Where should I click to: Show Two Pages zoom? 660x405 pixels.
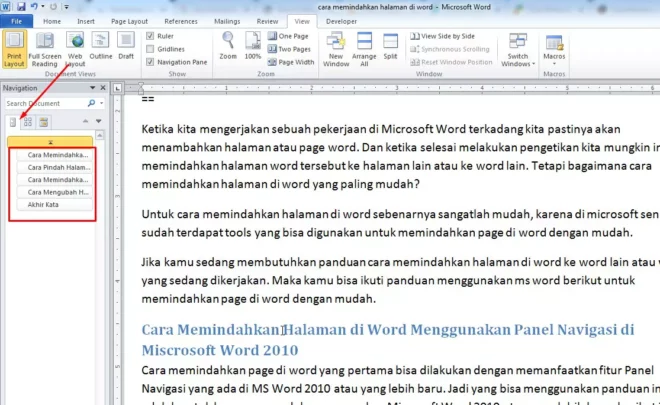[x=289, y=49]
